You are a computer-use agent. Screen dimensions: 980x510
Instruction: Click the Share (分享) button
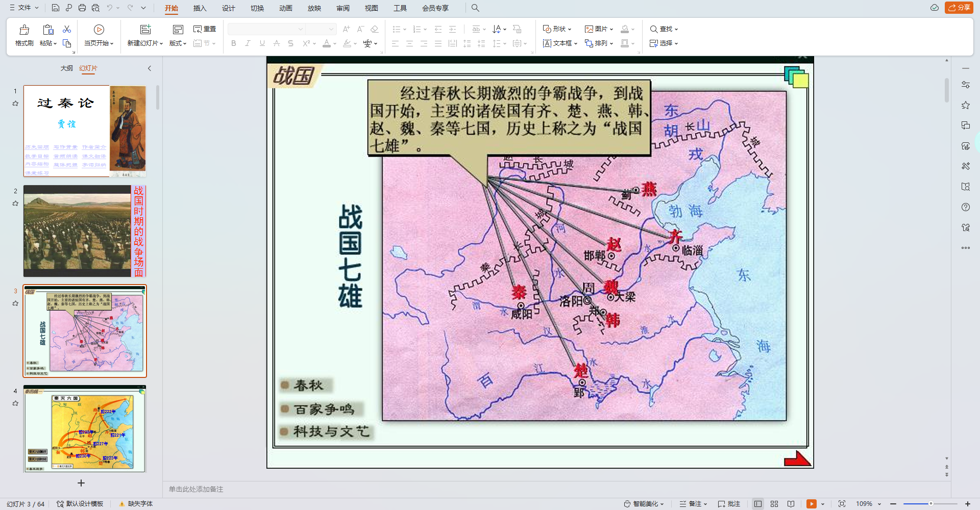tap(959, 8)
